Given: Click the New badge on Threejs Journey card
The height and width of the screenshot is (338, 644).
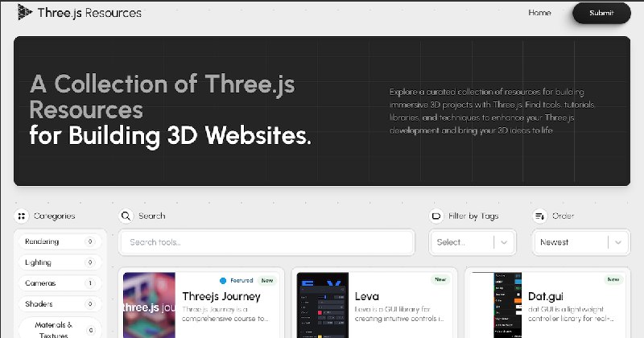Looking at the screenshot, I should point(267,281).
